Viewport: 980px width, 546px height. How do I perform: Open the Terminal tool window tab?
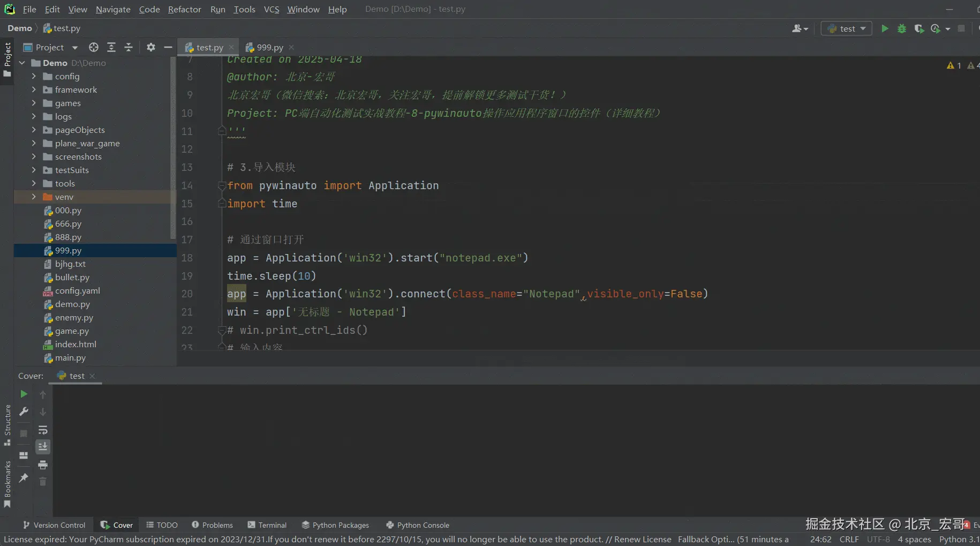(267, 525)
